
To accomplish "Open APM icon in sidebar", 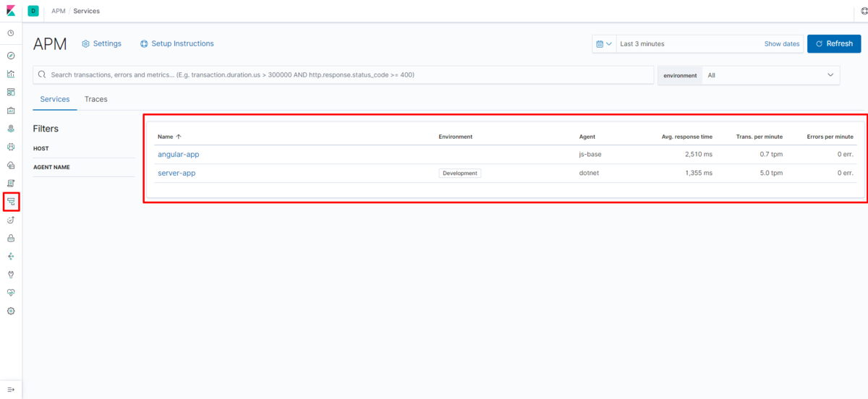I will (11, 202).
